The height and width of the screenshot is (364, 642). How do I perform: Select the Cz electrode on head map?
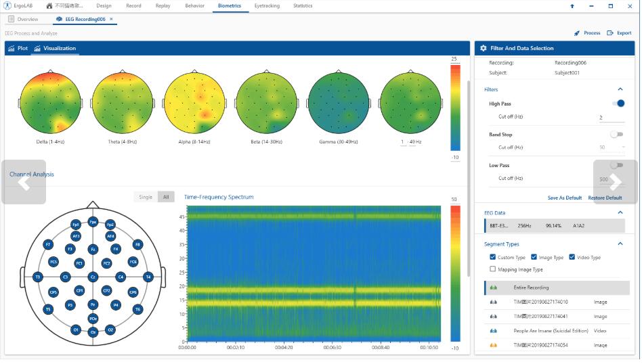tap(93, 277)
